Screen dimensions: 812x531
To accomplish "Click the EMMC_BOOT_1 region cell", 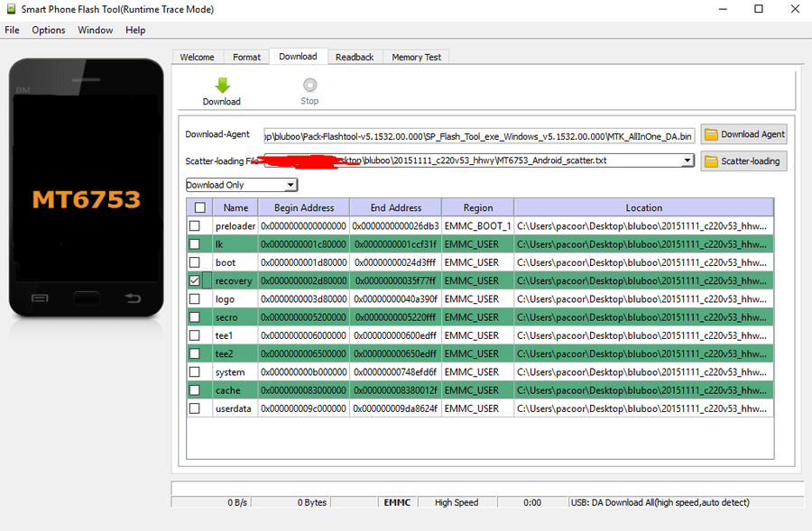I will 477,225.
